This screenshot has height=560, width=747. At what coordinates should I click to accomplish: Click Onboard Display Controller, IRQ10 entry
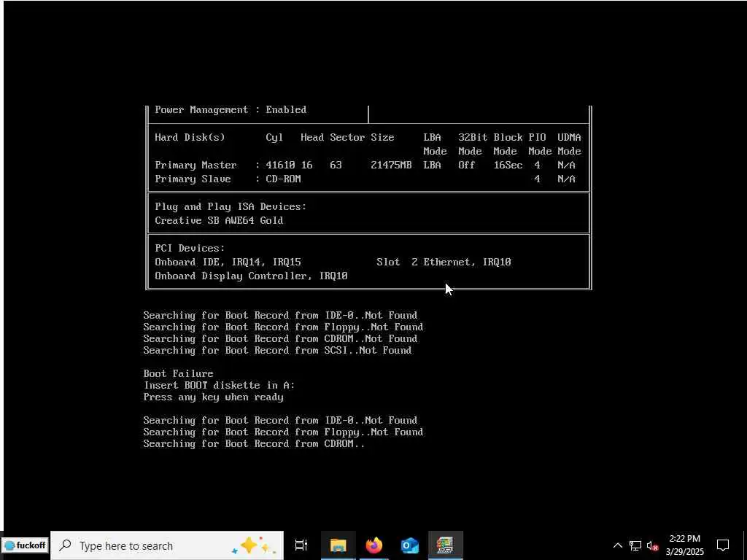click(x=251, y=276)
